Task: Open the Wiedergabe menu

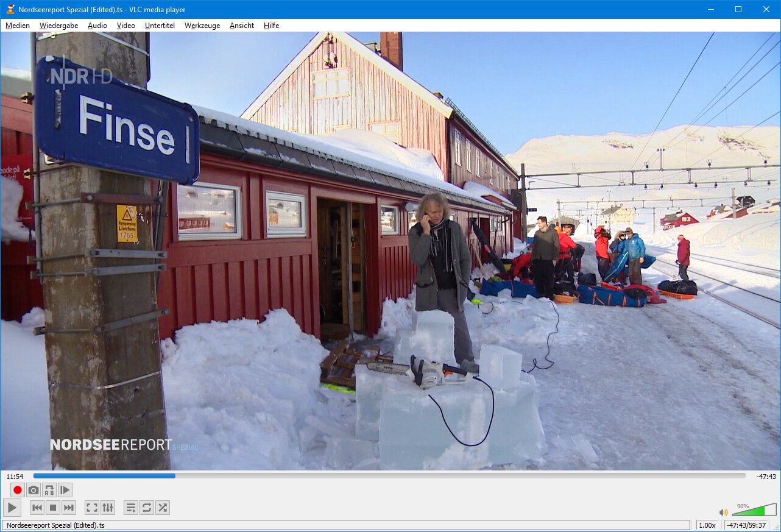Action: click(x=58, y=26)
